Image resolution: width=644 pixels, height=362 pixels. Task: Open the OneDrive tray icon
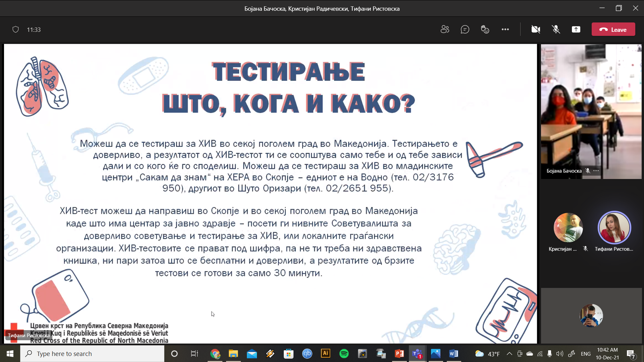pyautogui.click(x=530, y=354)
